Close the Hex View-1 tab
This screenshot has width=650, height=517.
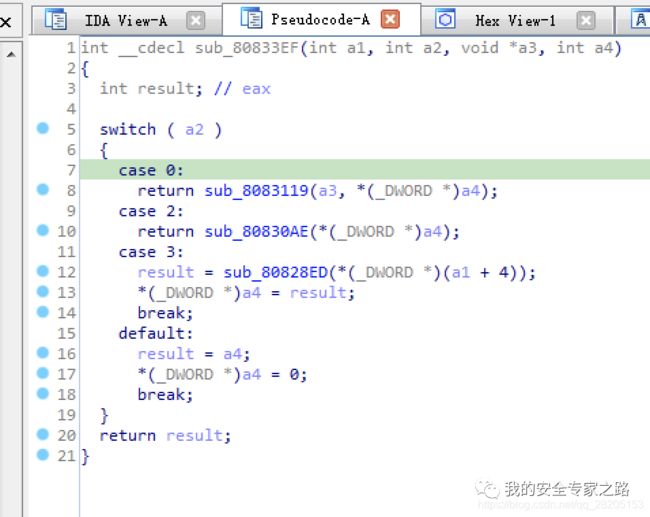586,20
